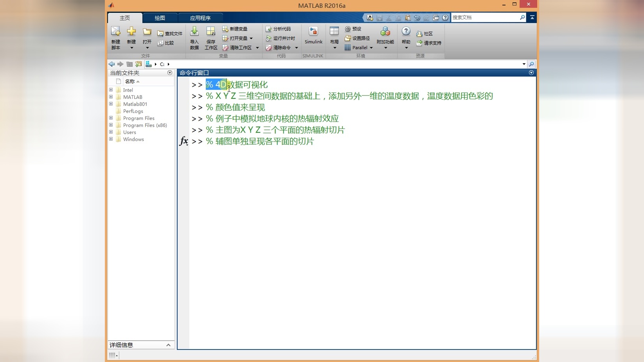Open the Parallel dropdown arrow
Viewport: 644px width, 362px height.
coord(371,48)
